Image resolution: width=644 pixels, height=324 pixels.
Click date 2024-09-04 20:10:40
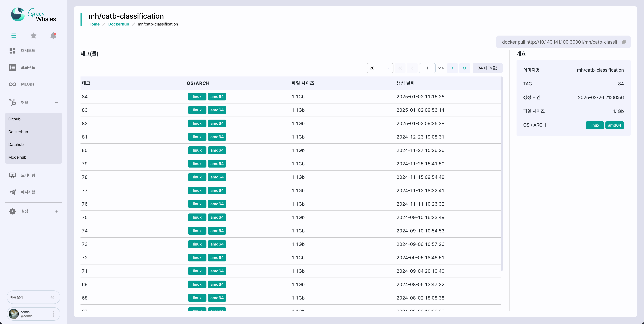420,271
